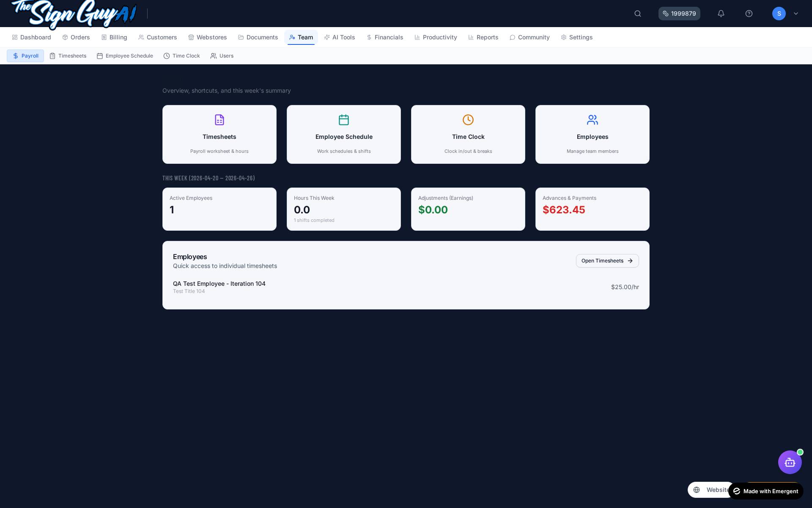Click '1 shifts completed' text
This screenshot has width=812, height=508.
(314, 220)
